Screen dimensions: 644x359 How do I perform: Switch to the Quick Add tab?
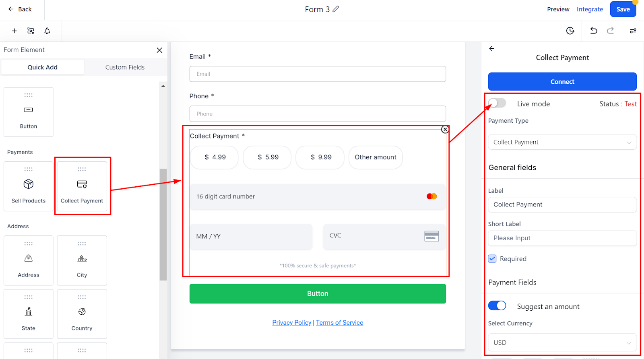click(42, 67)
